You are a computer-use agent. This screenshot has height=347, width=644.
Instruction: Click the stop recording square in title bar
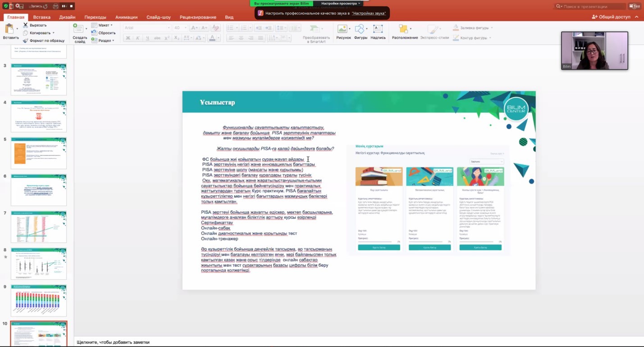click(x=72, y=6)
